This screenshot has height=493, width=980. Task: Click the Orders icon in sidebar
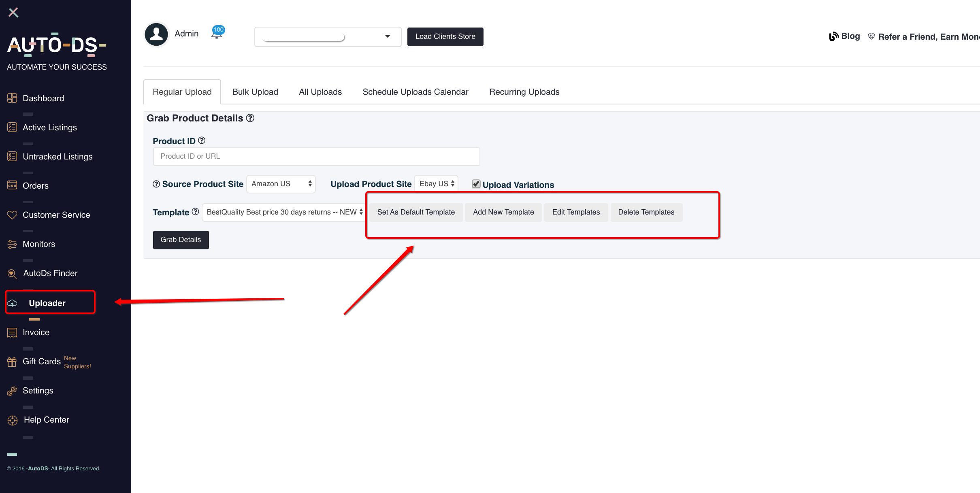pos(12,185)
